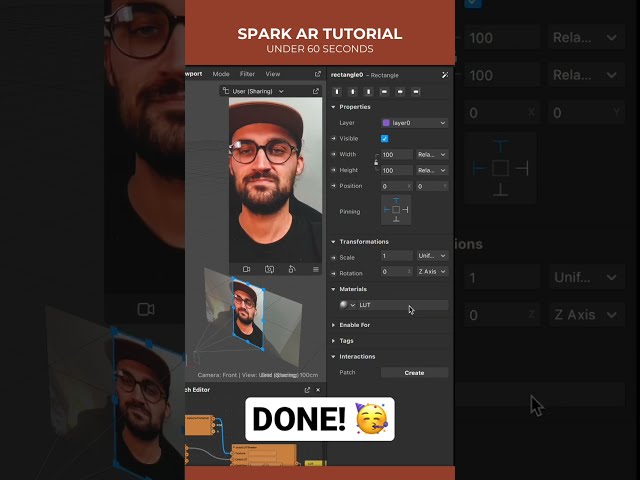
Task: Open the simulator hamburger menu
Action: tap(316, 269)
